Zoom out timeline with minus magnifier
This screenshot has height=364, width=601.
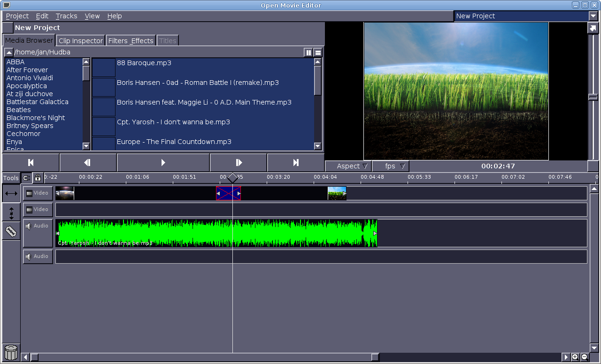tap(585, 357)
